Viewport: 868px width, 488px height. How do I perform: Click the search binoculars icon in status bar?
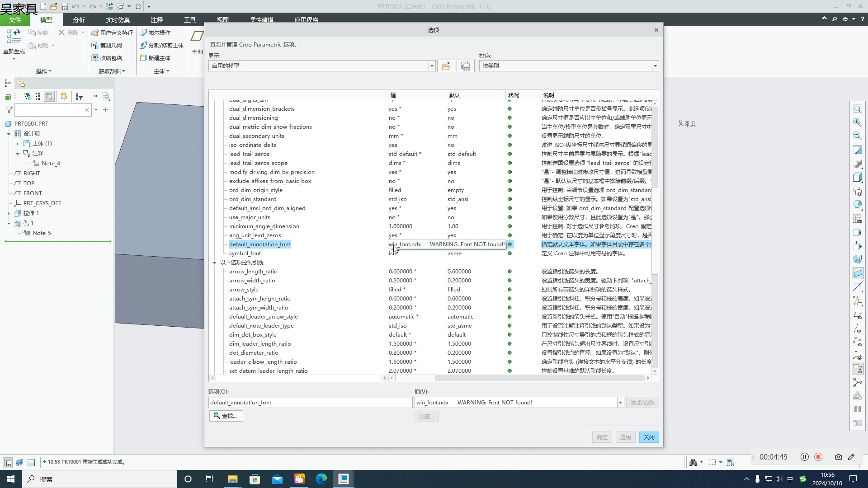[x=693, y=462]
